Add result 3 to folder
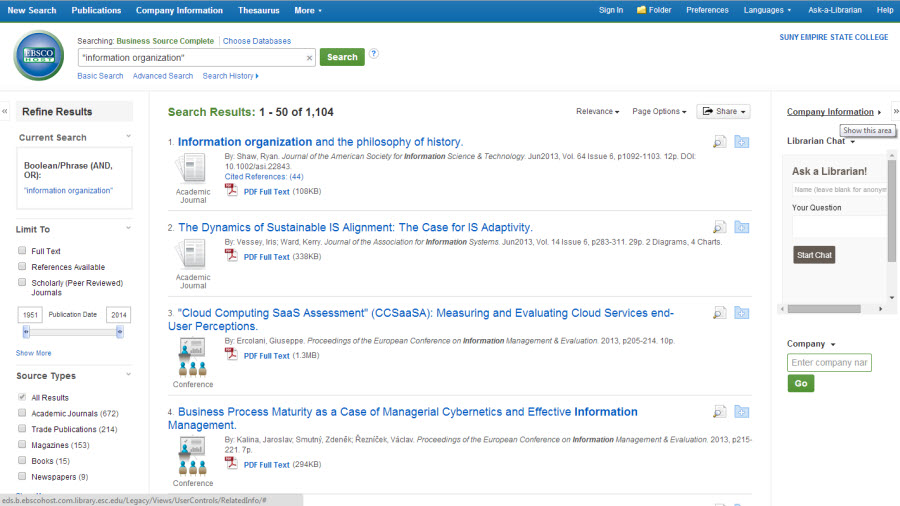Image resolution: width=900 pixels, height=506 pixels. coord(742,313)
